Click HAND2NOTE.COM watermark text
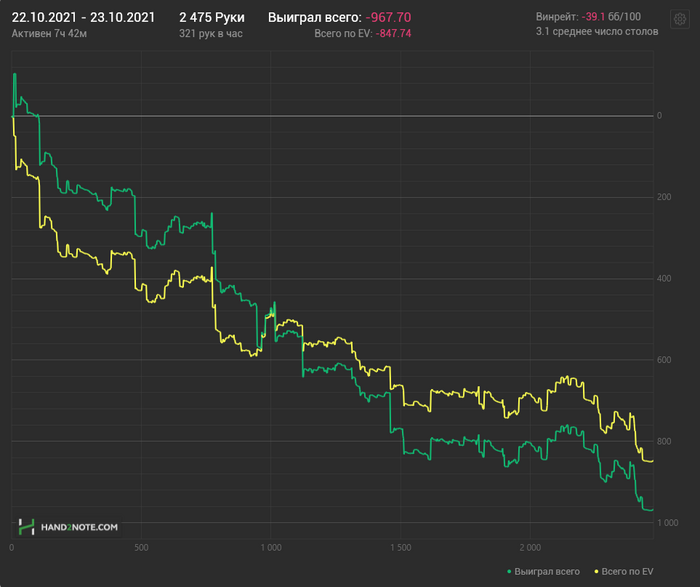The image size is (700, 587). [80, 526]
